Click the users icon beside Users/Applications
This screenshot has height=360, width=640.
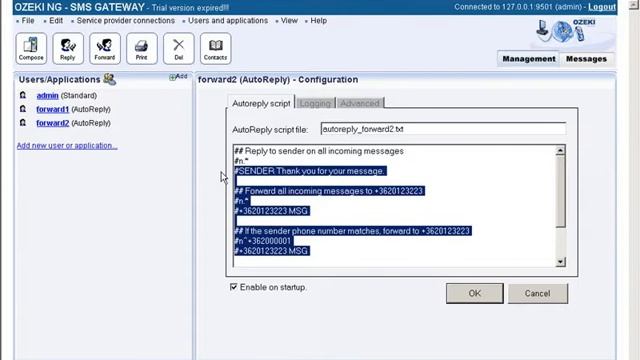click(x=109, y=79)
